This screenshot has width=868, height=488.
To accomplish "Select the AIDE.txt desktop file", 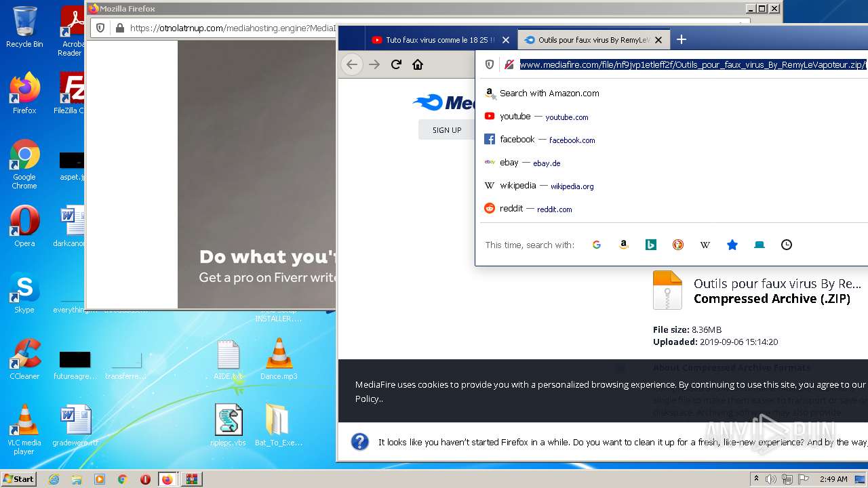I will [x=229, y=359].
